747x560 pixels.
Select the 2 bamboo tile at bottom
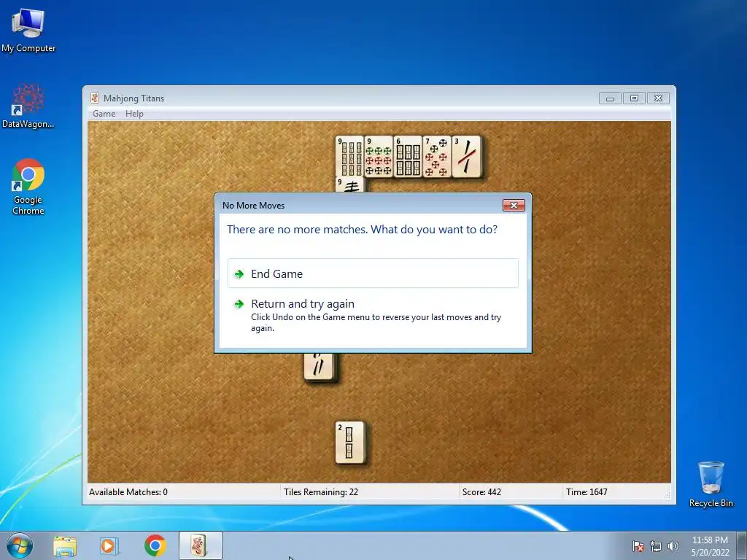click(x=350, y=443)
